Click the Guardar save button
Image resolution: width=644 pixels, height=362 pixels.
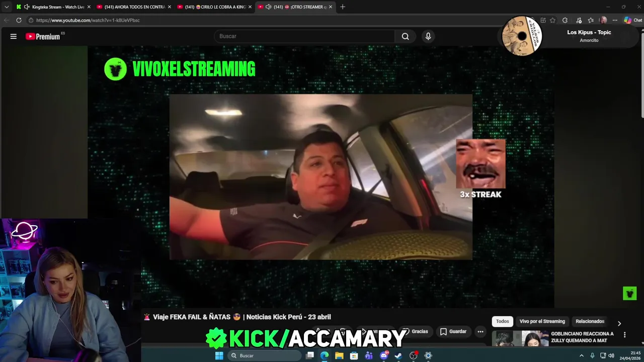click(453, 332)
